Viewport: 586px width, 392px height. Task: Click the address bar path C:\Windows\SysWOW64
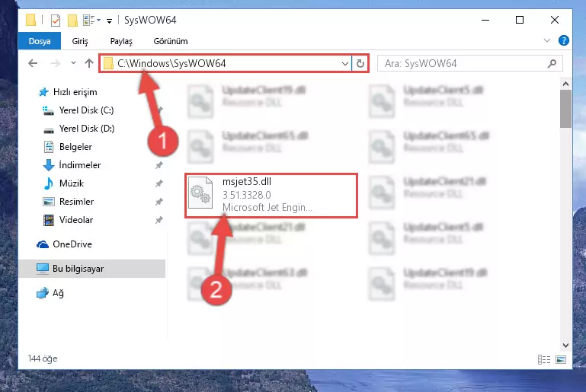[x=171, y=63]
